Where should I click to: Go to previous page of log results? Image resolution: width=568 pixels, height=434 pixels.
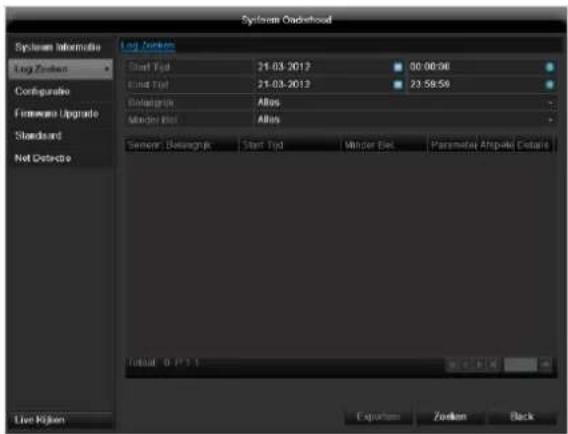[x=466, y=364]
